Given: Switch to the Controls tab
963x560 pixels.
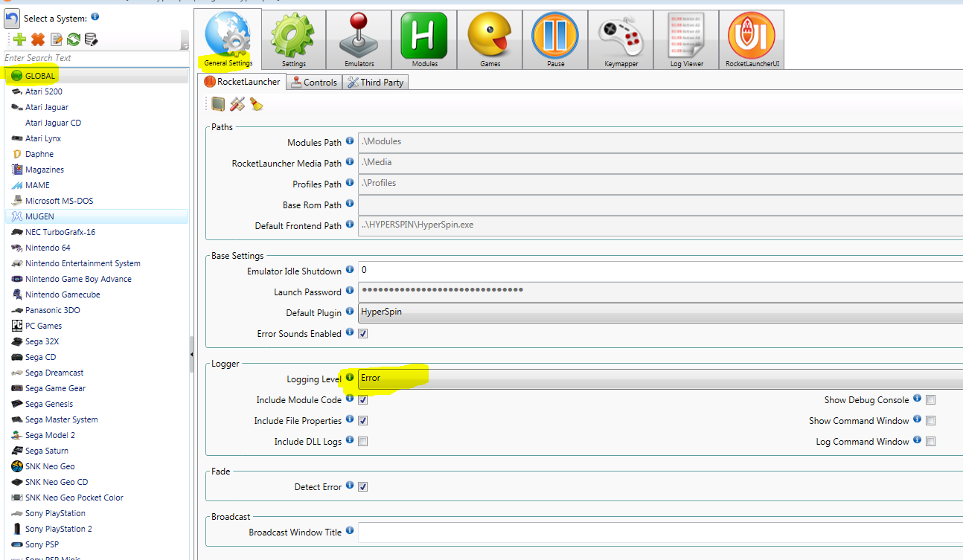Looking at the screenshot, I should [x=314, y=83].
